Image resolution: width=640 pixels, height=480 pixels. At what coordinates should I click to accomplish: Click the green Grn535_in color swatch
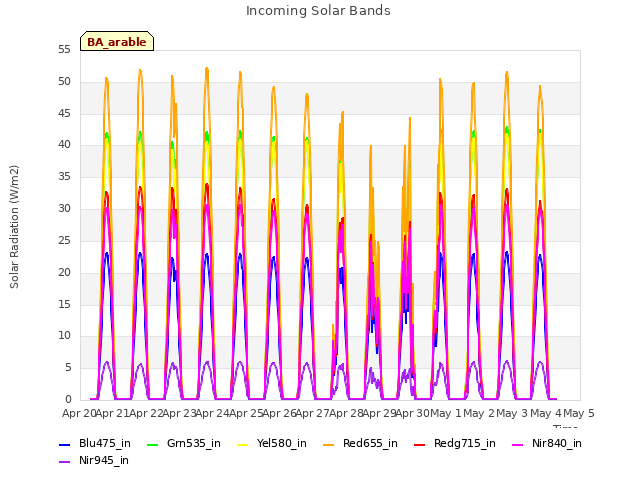tap(153, 444)
